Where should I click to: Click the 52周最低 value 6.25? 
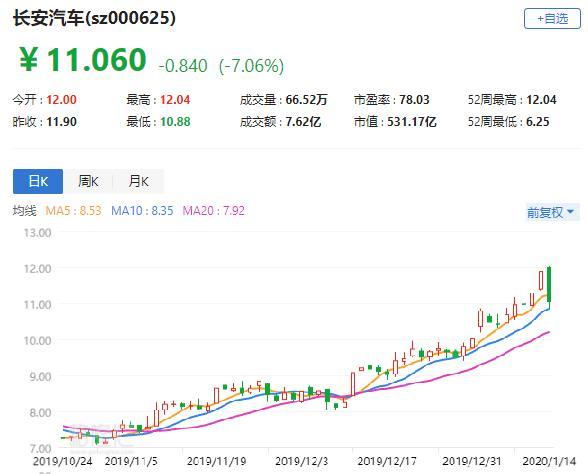(538, 122)
